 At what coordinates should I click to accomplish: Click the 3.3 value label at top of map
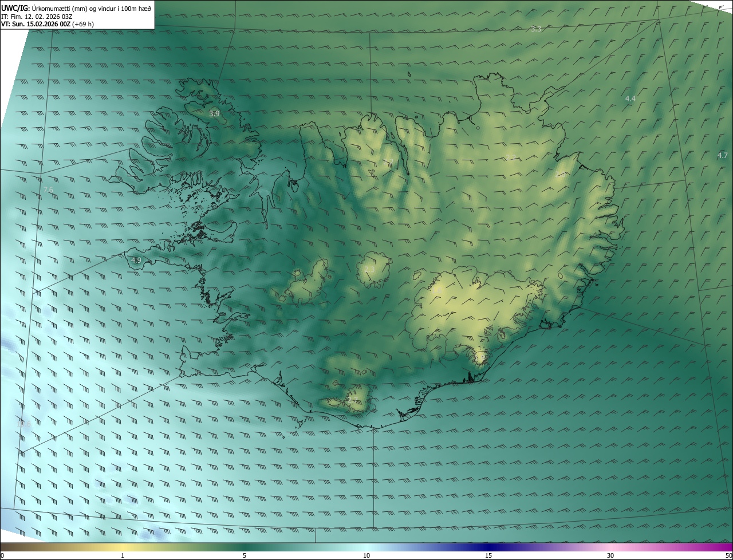click(536, 29)
